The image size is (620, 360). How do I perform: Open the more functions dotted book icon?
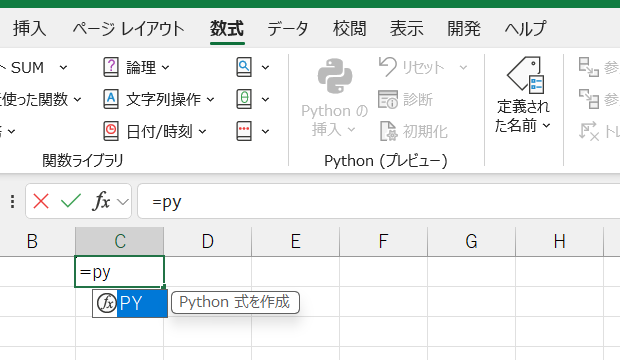tap(244, 131)
